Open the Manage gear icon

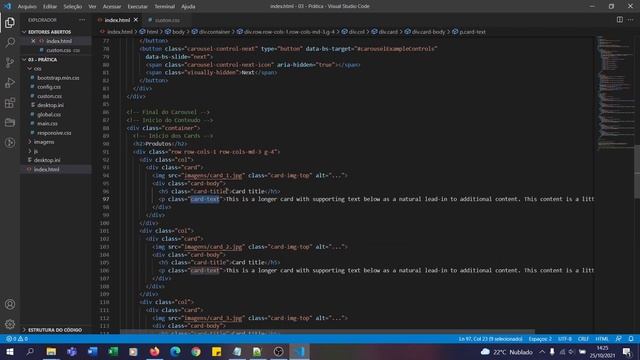point(10,324)
